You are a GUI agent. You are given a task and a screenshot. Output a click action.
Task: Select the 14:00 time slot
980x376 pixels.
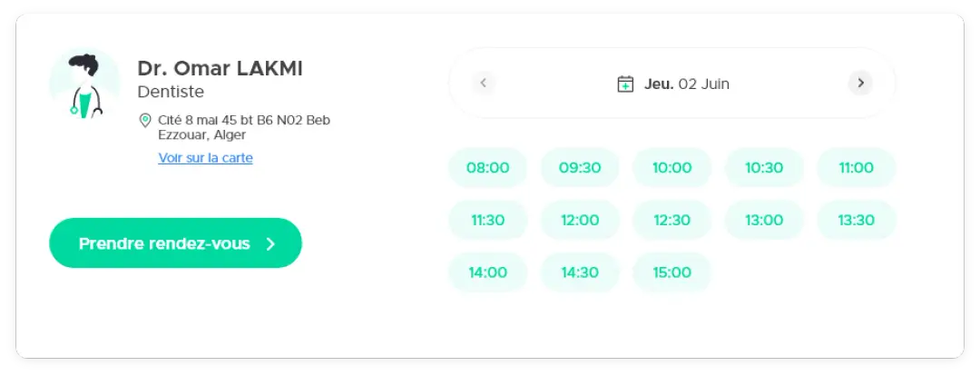click(x=488, y=272)
